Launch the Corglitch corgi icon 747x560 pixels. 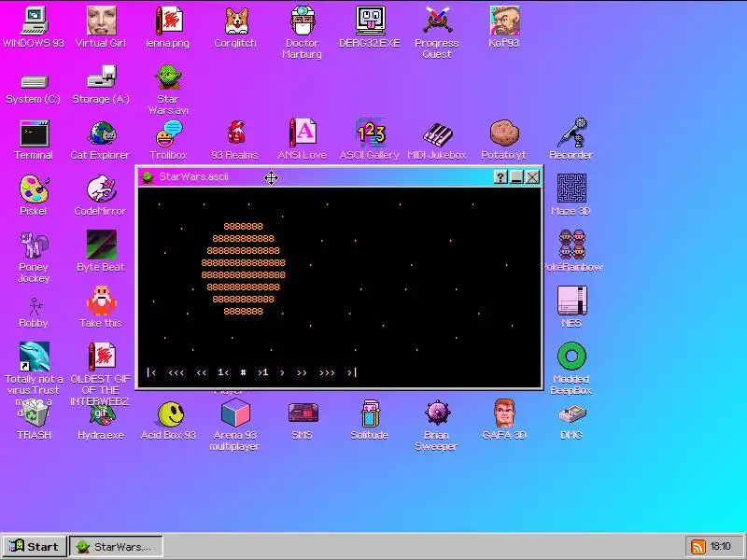[235, 27]
